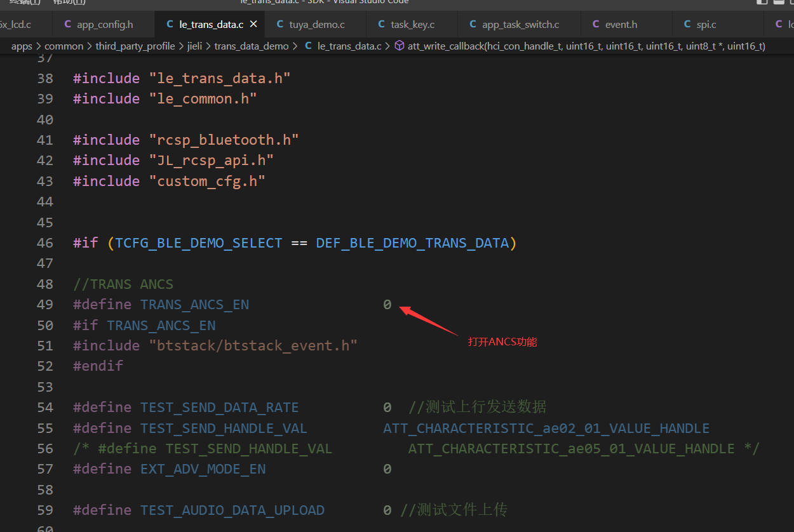Click the EXT_ADV_MODE_EN macro name

[x=203, y=469]
